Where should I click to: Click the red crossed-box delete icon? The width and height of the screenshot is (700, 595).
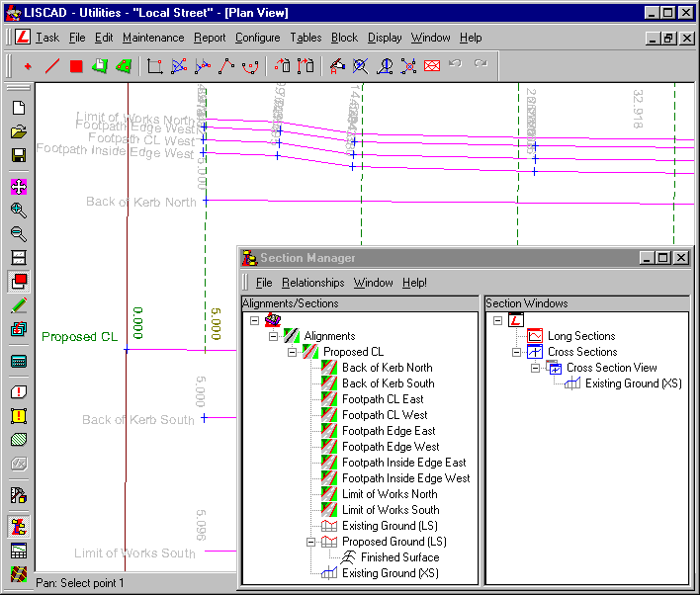(x=432, y=66)
